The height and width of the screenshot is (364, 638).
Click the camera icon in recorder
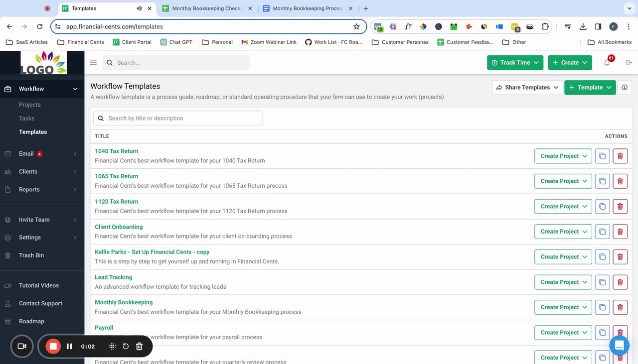pyautogui.click(x=21, y=346)
